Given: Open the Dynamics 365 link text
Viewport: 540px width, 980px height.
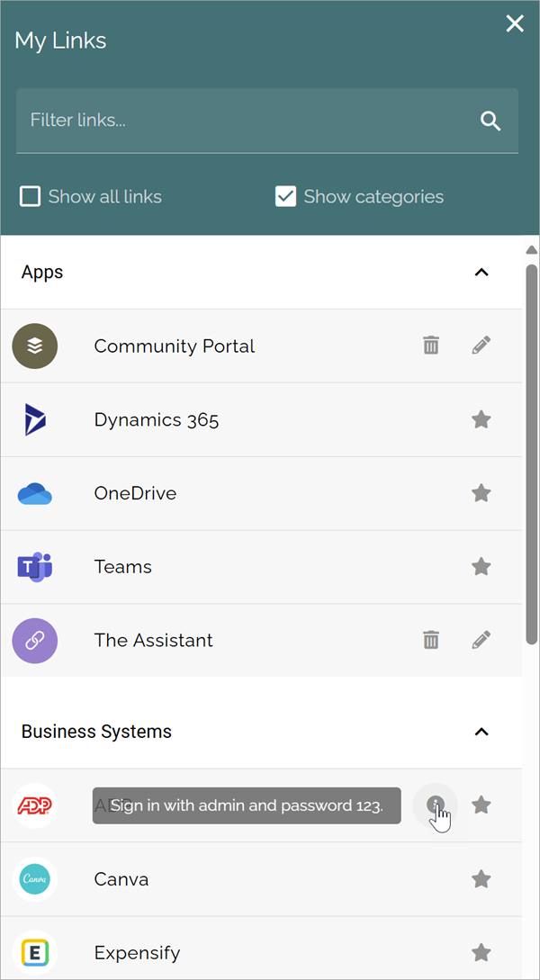Looking at the screenshot, I should pos(157,419).
